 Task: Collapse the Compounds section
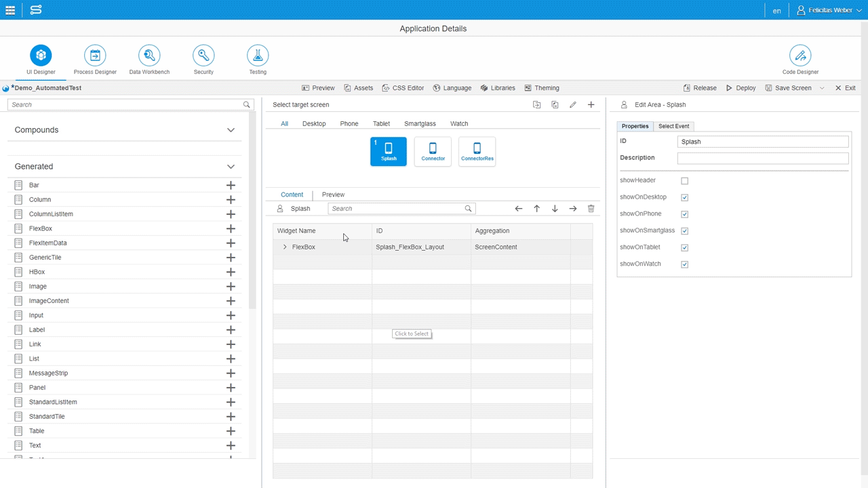click(231, 130)
